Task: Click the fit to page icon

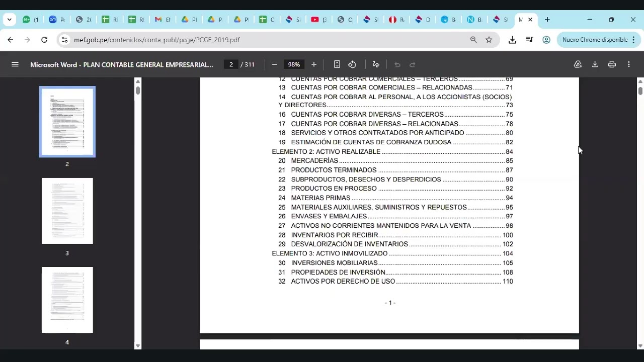Action: point(337,64)
